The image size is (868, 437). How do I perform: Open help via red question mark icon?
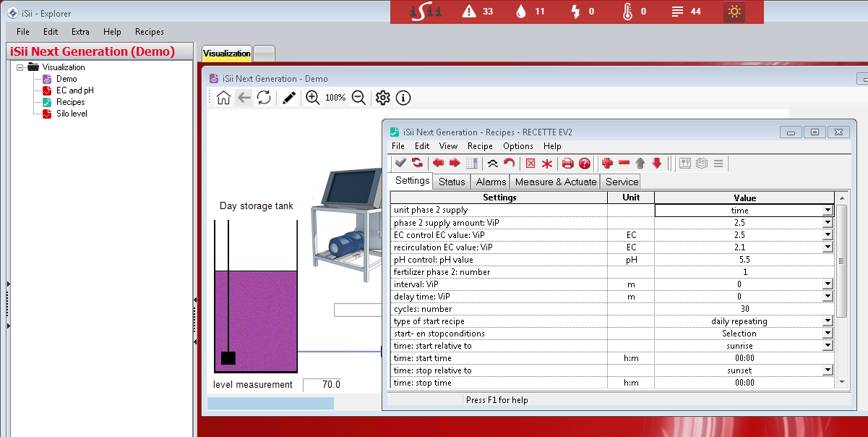pos(585,163)
